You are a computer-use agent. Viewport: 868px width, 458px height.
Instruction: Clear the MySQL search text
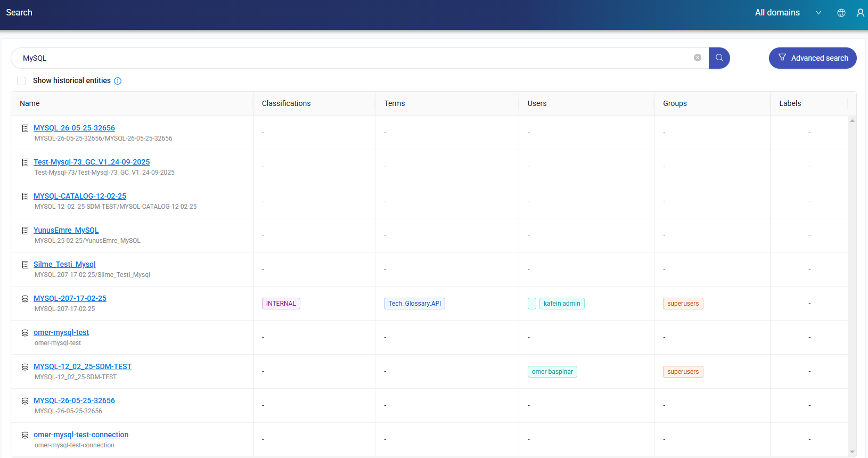(697, 58)
